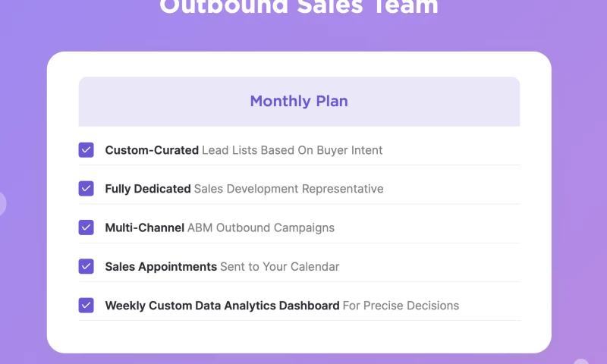The height and width of the screenshot is (364, 607).
Task: Toggle the Custom-Curated Lead Lists checkbox
Action: click(x=86, y=150)
